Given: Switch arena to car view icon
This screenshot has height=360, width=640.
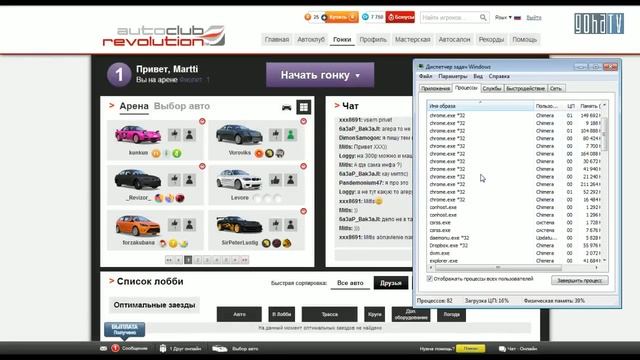Looking at the screenshot, I should click(287, 107).
